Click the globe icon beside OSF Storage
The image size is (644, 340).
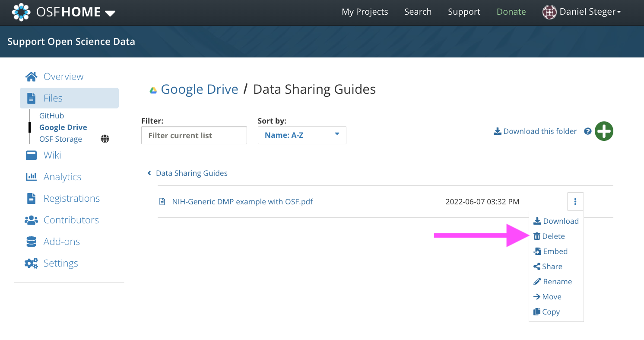(x=105, y=139)
